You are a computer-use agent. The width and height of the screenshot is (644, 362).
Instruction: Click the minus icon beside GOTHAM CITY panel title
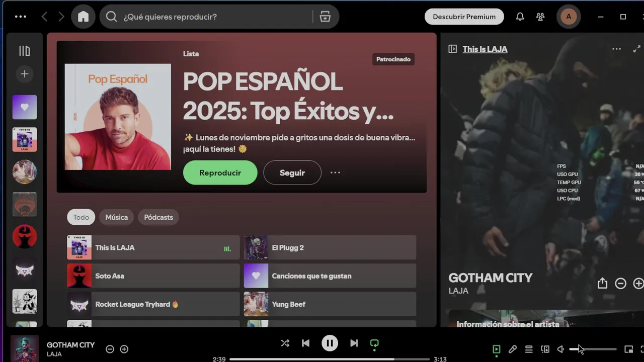(x=620, y=284)
